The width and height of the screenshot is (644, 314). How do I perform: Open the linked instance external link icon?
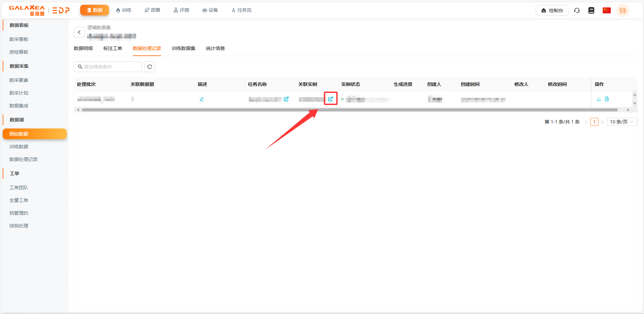tap(331, 99)
